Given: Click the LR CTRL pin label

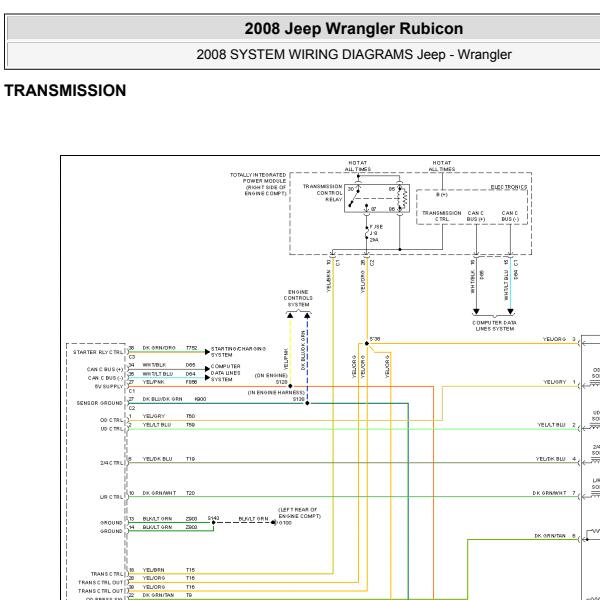Looking at the screenshot, I should (111, 497).
